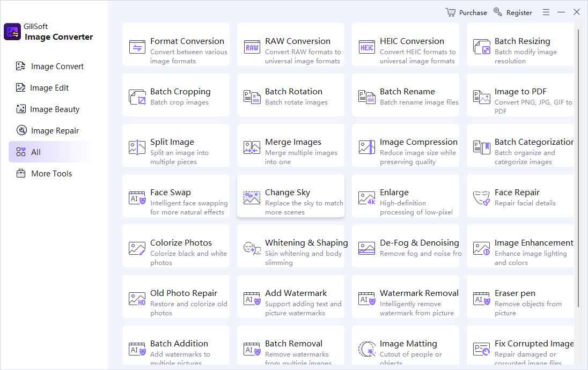This screenshot has height=370, width=588.
Task: Click 'Merge multiple images into one' text
Action: [x=301, y=157]
